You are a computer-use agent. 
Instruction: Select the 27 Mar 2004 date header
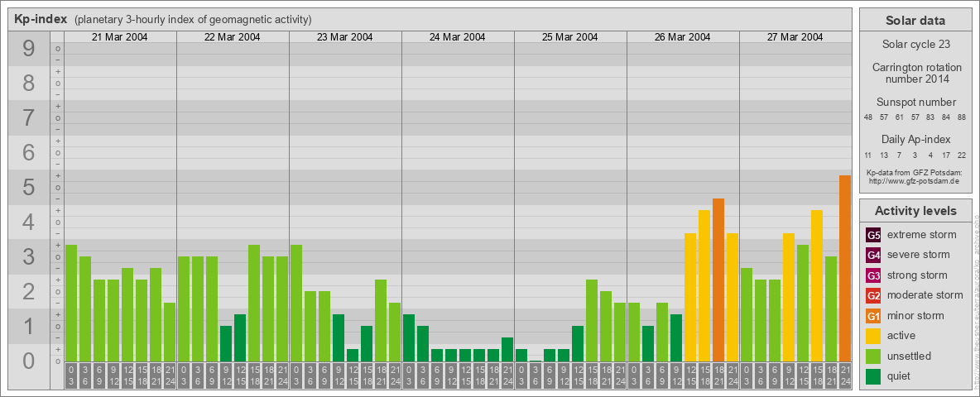pos(795,36)
